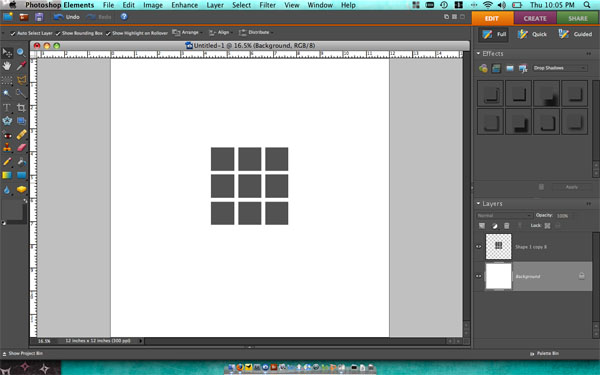Select the Hand tool

tap(7, 66)
